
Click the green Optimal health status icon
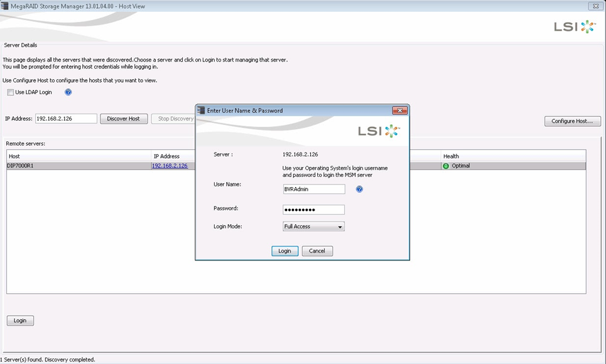tap(446, 166)
